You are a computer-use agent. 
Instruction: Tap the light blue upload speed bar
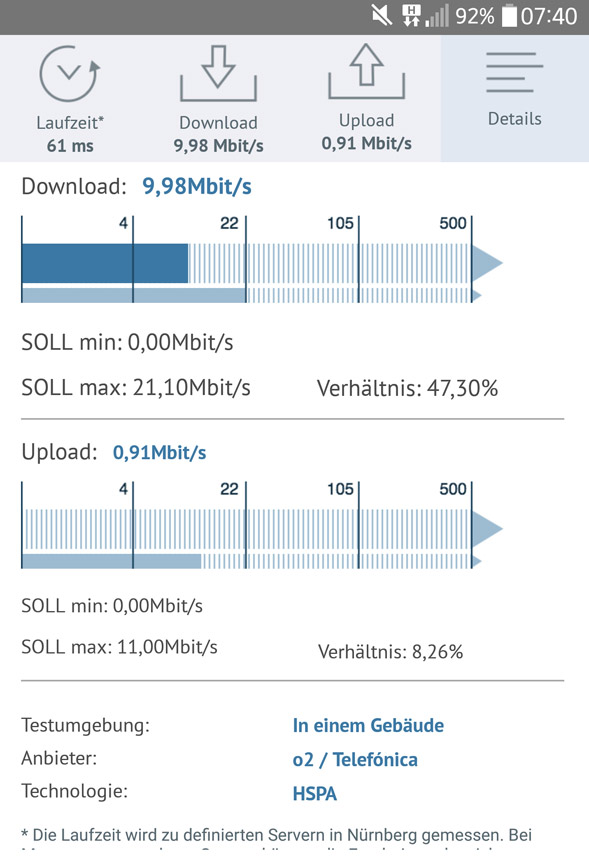tap(111, 561)
